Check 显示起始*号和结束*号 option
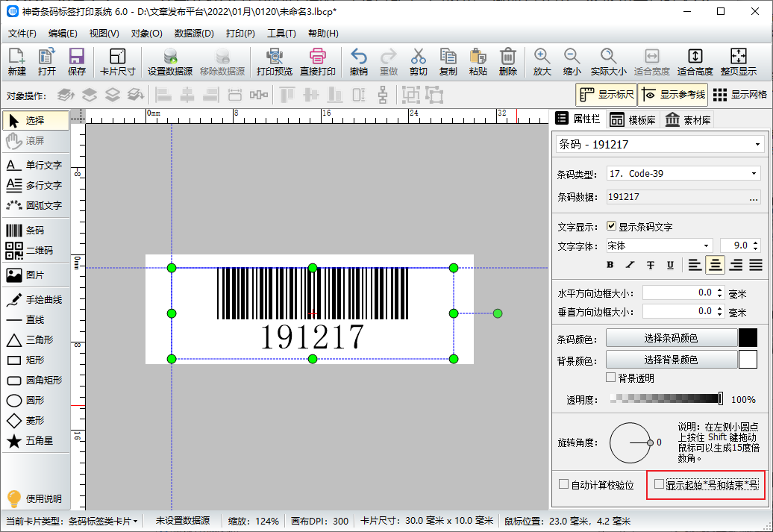This screenshot has width=773, height=532. tap(659, 484)
